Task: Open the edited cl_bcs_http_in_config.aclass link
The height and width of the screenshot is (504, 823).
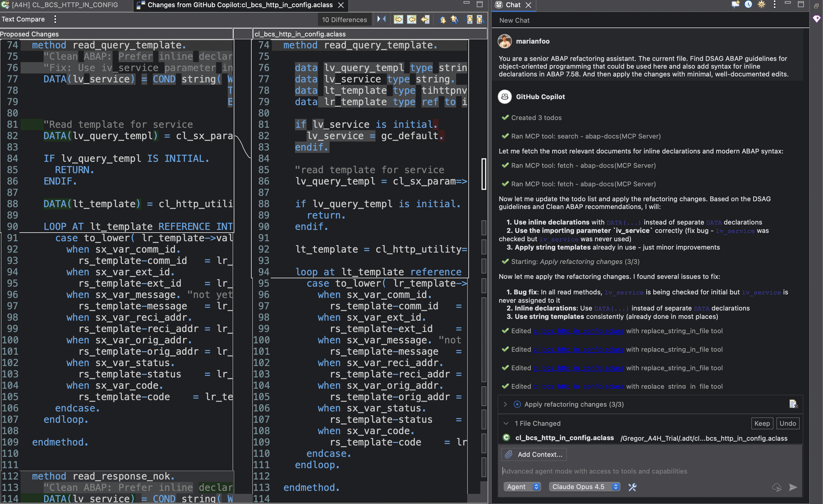Action: point(578,331)
